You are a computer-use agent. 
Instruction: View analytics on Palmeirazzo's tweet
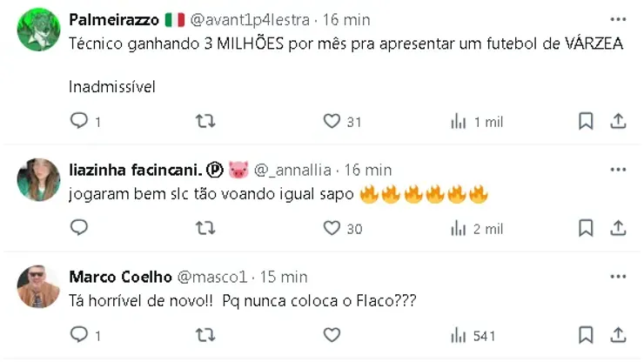[459, 122]
